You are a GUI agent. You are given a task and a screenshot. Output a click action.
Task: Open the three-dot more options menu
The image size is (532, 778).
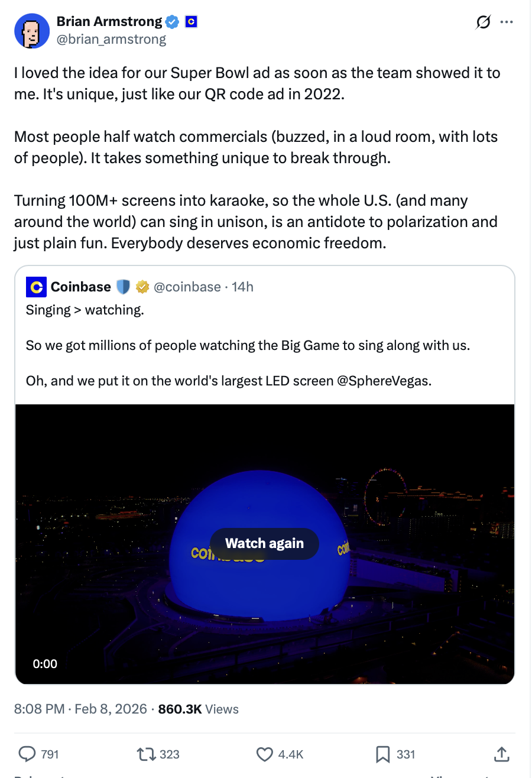coord(507,22)
